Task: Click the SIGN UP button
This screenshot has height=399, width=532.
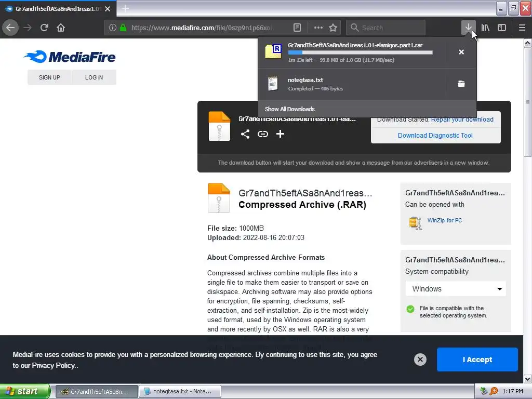Action: (49, 77)
